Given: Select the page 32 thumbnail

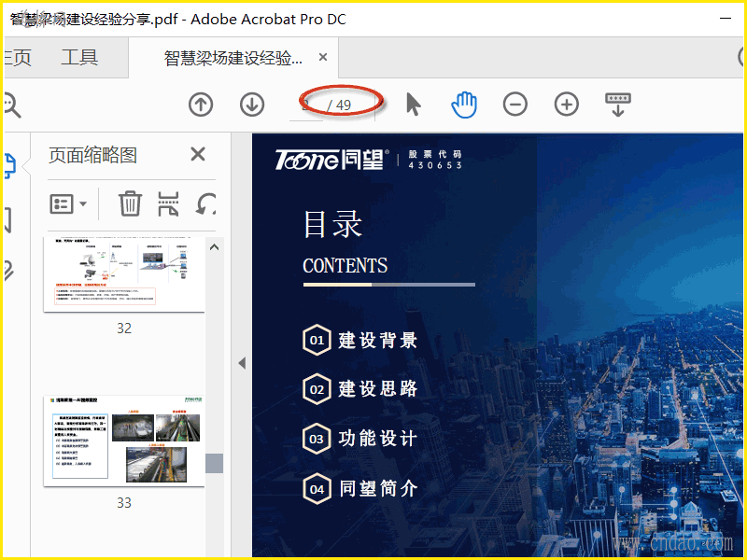Looking at the screenshot, I should pyautogui.click(x=124, y=274).
